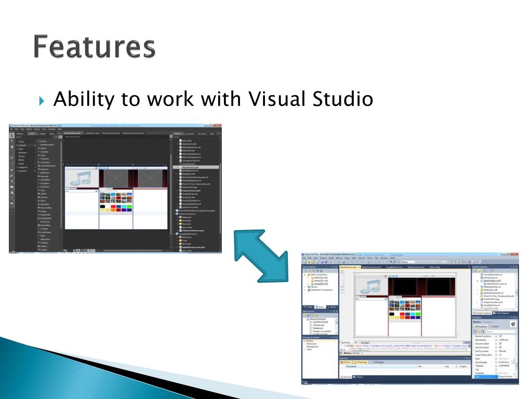Open the File menu in Expression Blend
532x399 pixels.
(x=11, y=129)
